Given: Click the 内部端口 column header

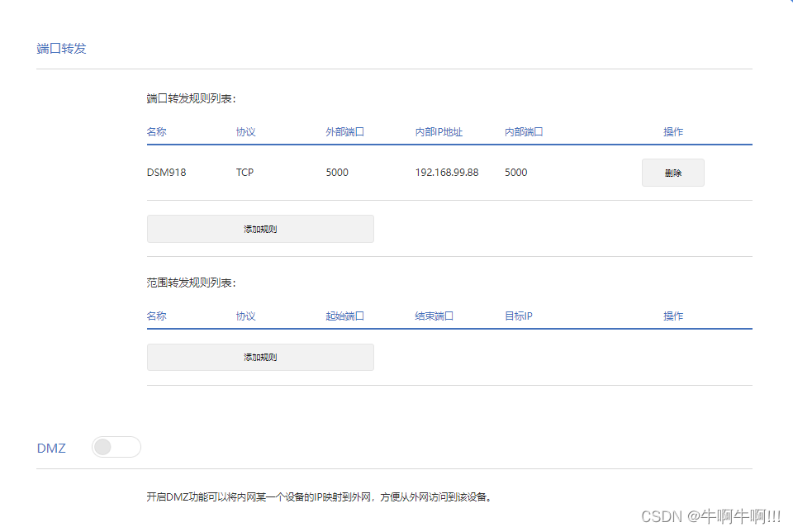Looking at the screenshot, I should (524, 131).
